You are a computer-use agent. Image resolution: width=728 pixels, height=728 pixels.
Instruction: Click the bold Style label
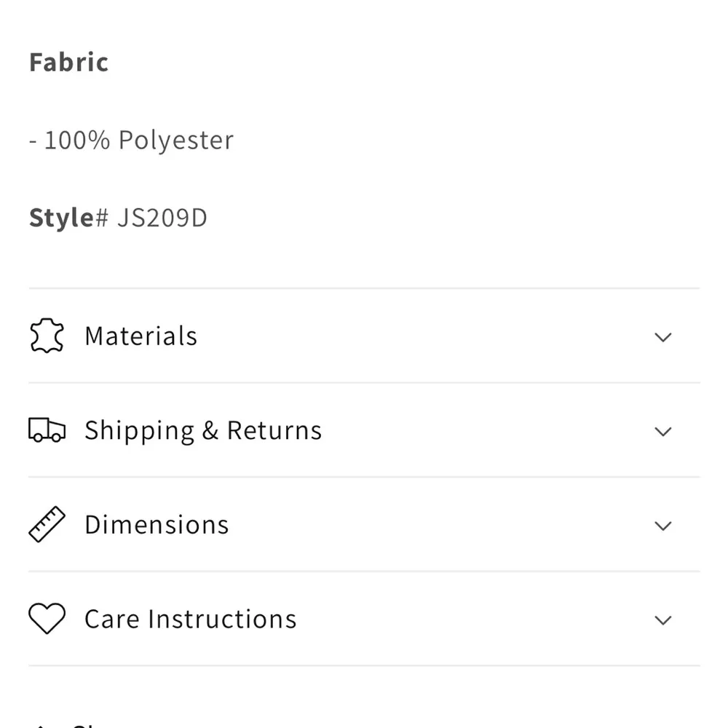coord(61,218)
